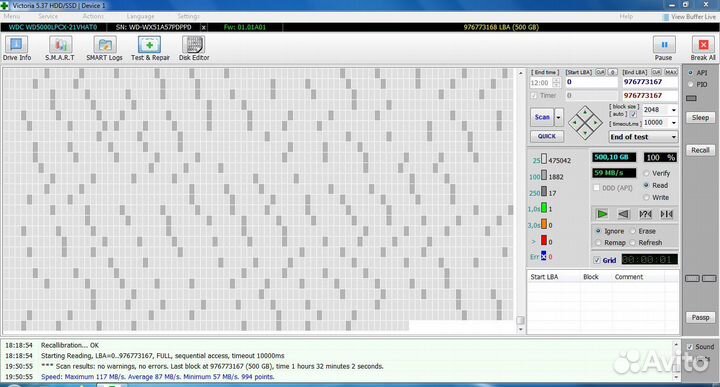Select the Write test mode
The height and width of the screenshot is (387, 720).
(646, 197)
